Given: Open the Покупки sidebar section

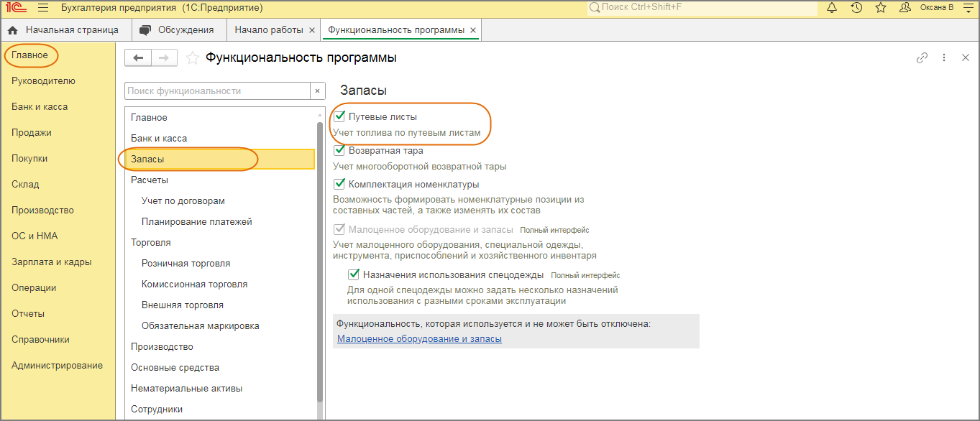Looking at the screenshot, I should (29, 159).
